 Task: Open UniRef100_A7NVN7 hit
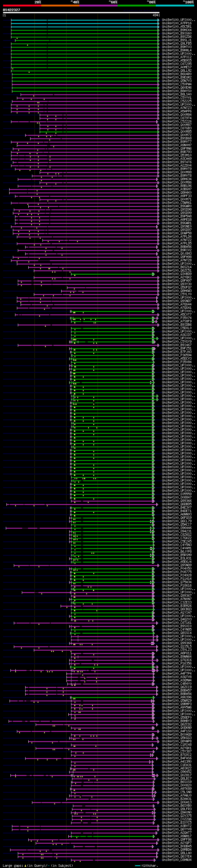tap(177, 599)
